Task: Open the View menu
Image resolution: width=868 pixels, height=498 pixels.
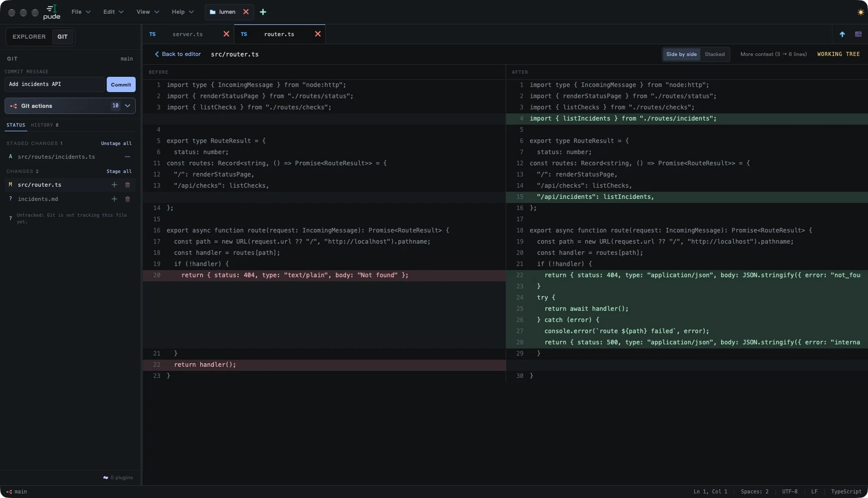Action: coord(148,12)
